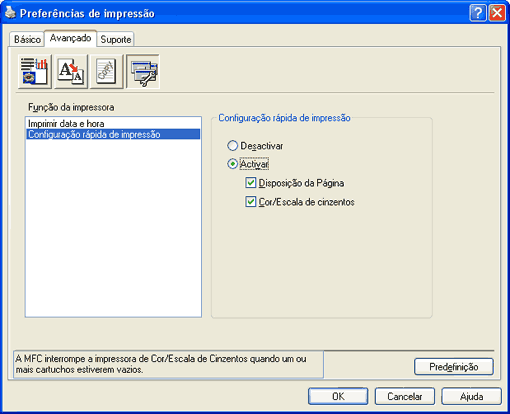Toggle Cor/Escala de cinzentos checkbox
This screenshot has height=414, width=510.
pyautogui.click(x=250, y=202)
